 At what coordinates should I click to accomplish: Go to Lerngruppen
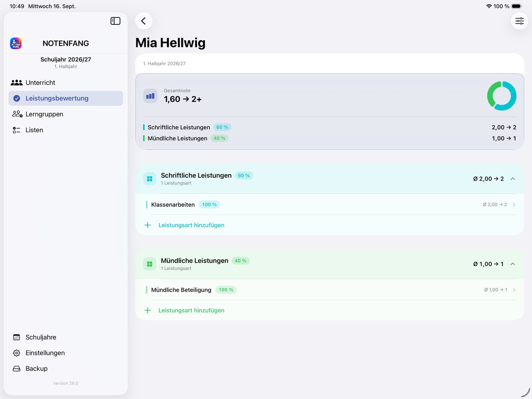[x=66, y=114]
